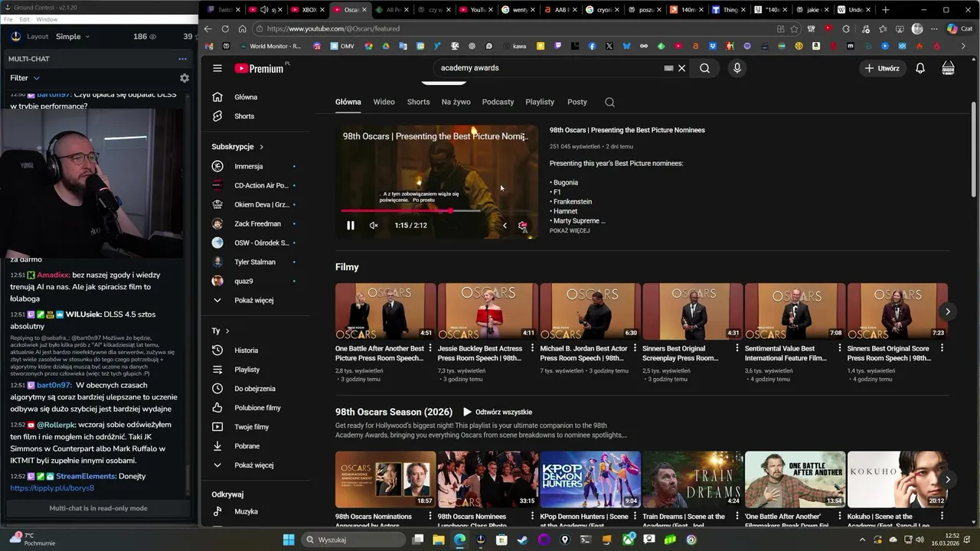Open multi-chat three-dot options

[182, 59]
